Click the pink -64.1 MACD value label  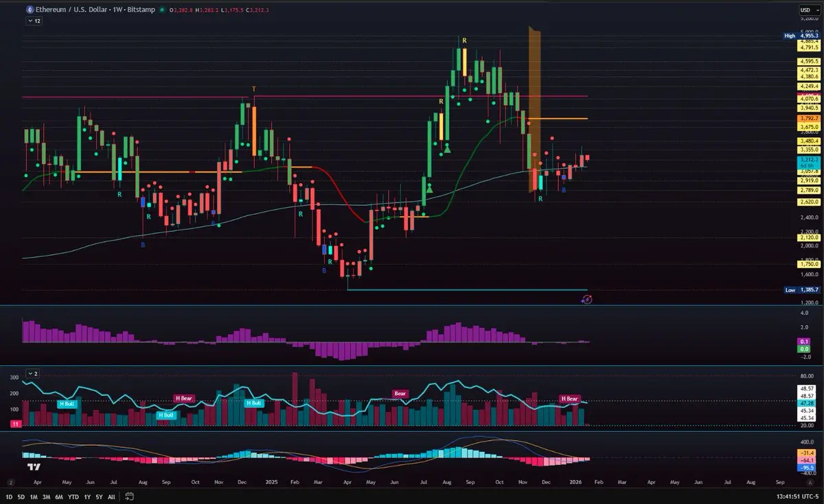point(806,460)
